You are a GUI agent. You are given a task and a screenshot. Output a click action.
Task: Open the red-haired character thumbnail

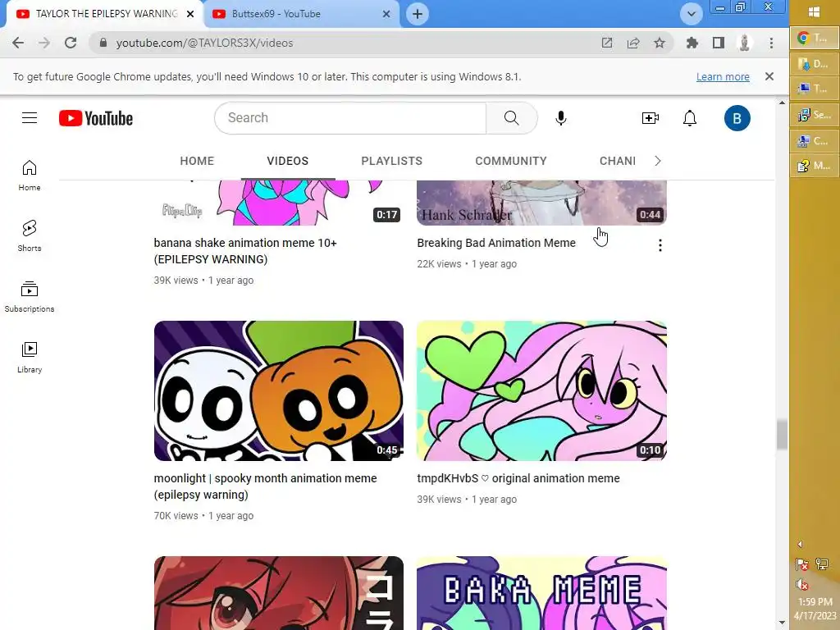point(279,593)
